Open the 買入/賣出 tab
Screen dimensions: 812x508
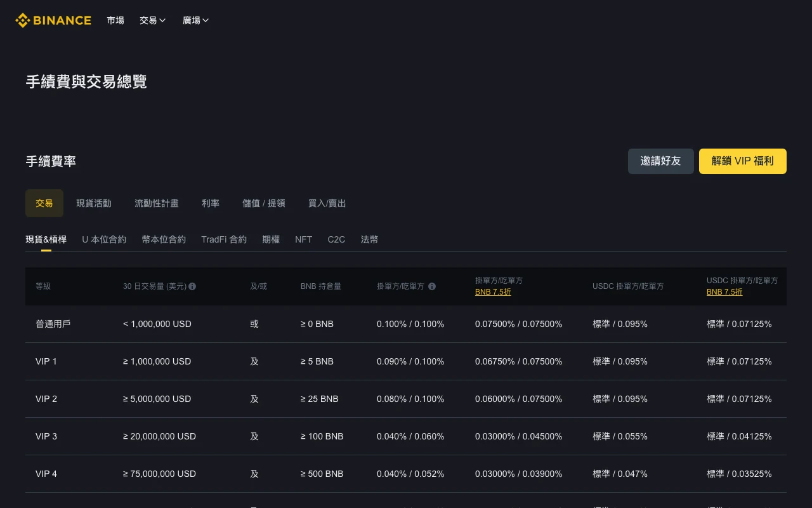click(327, 203)
